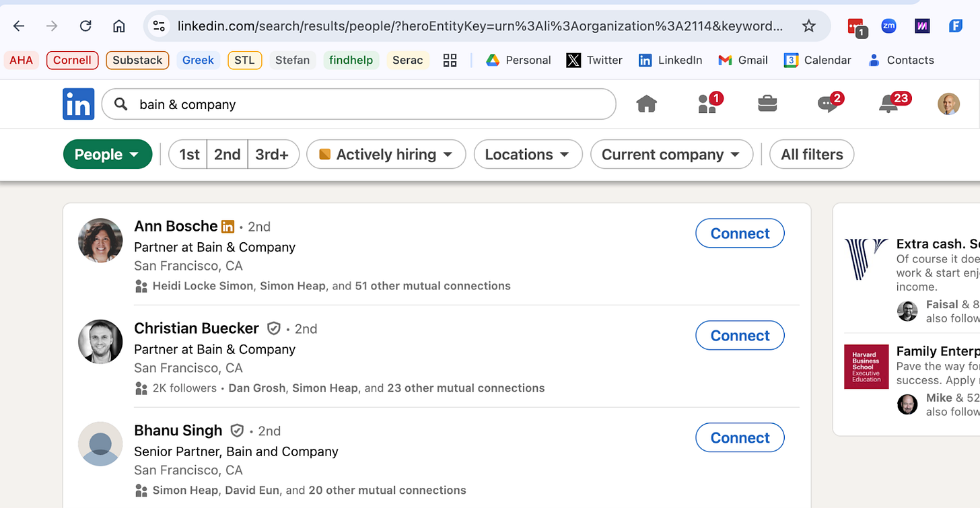View Ann Bosche's 51 other mutual connections
The height and width of the screenshot is (508, 980).
click(x=432, y=286)
